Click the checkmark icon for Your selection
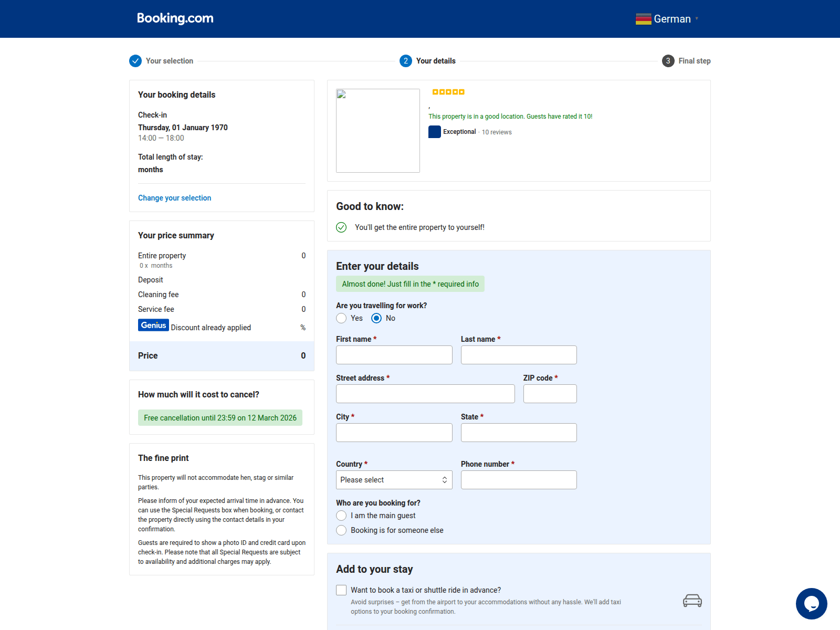 coord(135,61)
